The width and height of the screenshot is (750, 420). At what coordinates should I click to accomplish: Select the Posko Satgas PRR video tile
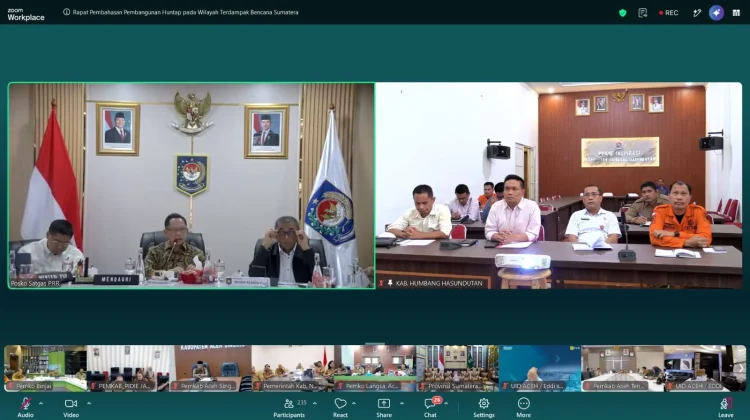point(191,186)
